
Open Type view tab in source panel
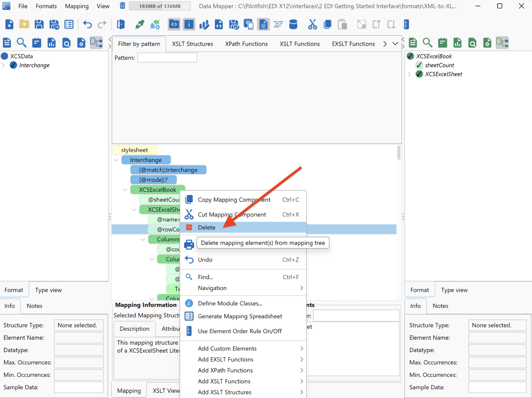coord(48,290)
